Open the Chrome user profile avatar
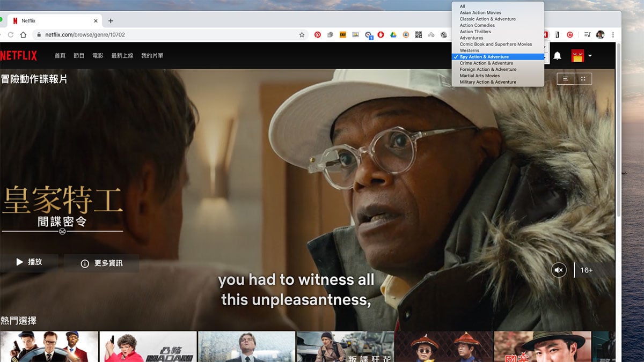The height and width of the screenshot is (362, 644). [600, 35]
